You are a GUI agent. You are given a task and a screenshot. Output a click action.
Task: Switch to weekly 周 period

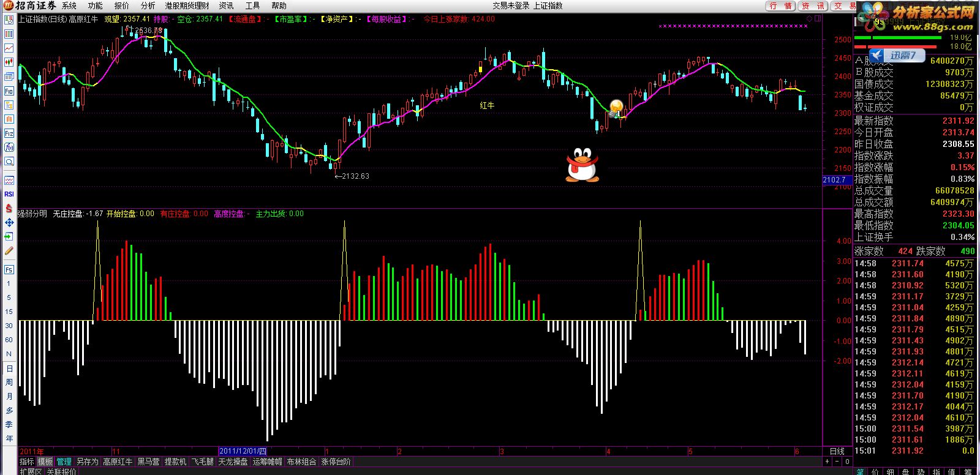click(9, 383)
